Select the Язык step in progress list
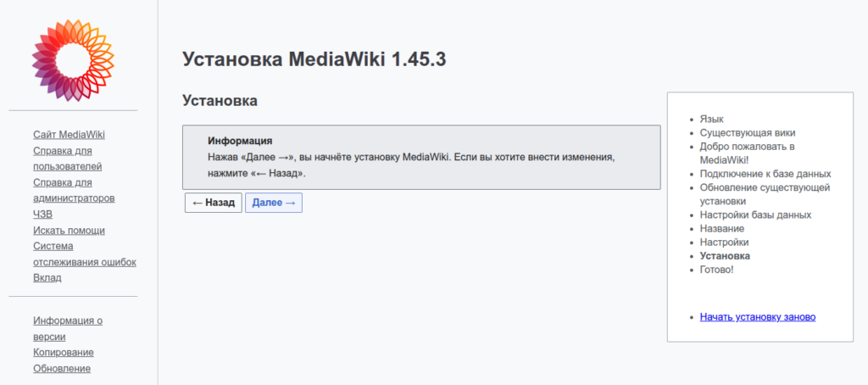 click(712, 120)
